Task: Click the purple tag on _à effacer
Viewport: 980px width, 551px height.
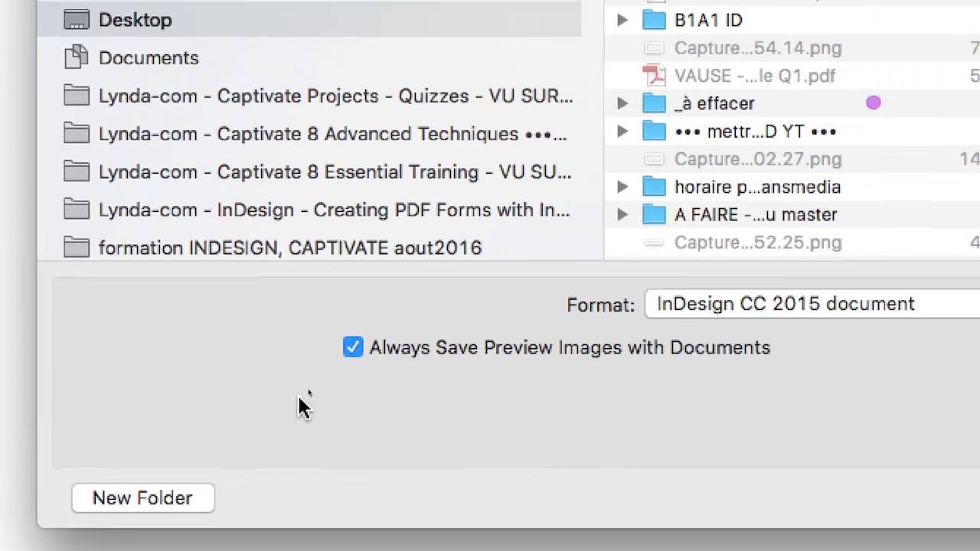Action: coord(874,103)
